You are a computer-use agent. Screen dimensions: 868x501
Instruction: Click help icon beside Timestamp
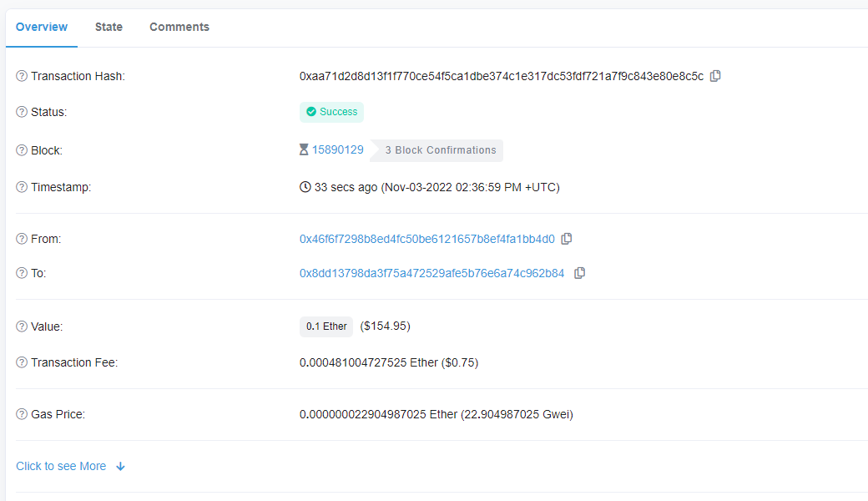(22, 187)
